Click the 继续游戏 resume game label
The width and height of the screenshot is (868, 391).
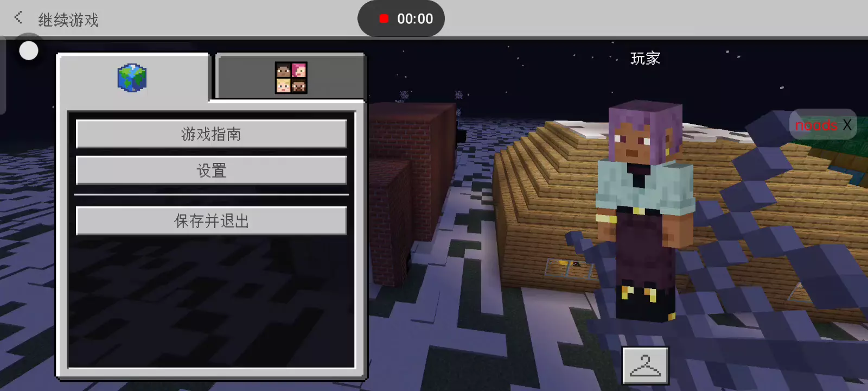(x=68, y=20)
